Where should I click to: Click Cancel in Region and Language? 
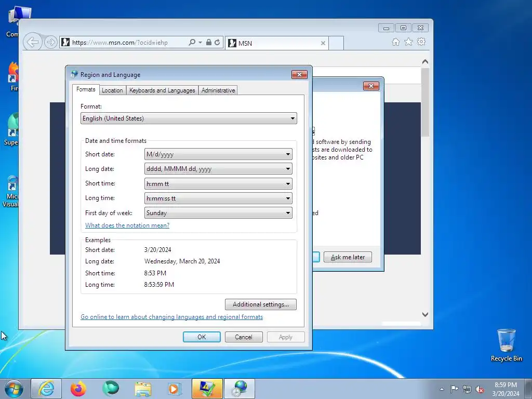coord(244,337)
